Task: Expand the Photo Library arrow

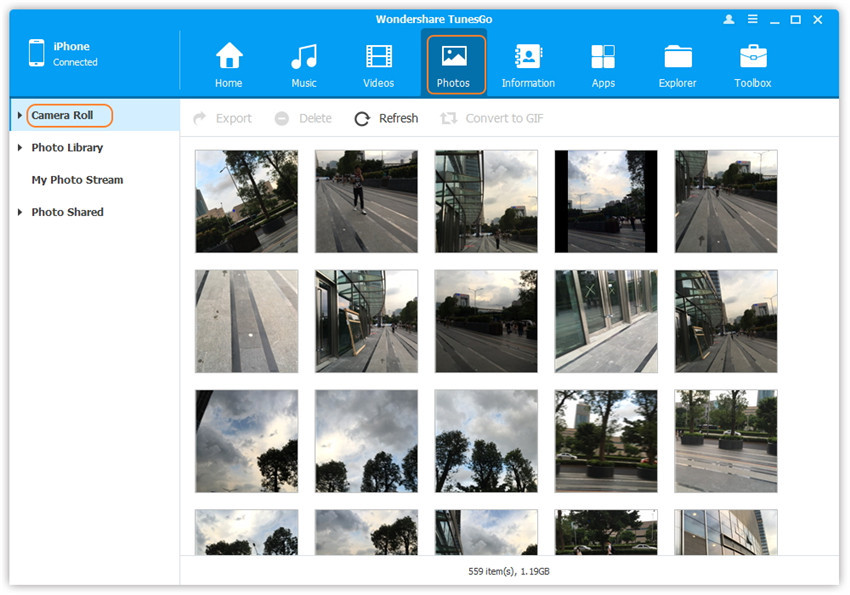Action: pyautogui.click(x=20, y=148)
